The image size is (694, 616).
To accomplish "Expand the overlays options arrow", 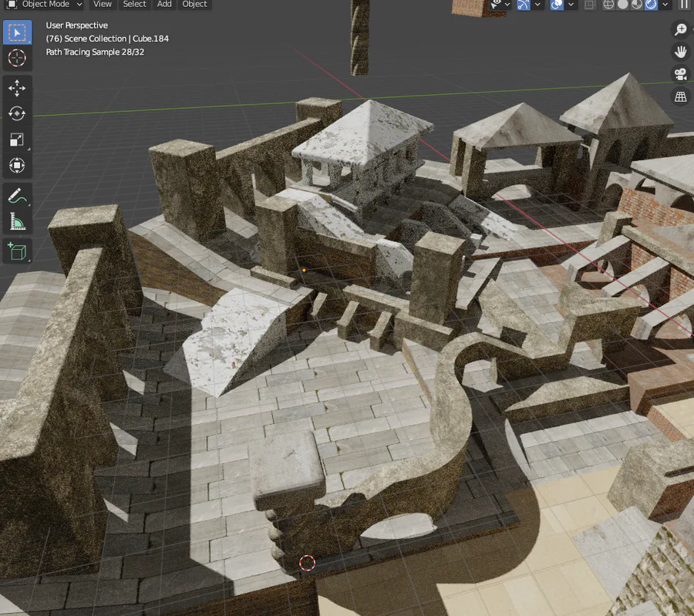I will 571,5.
